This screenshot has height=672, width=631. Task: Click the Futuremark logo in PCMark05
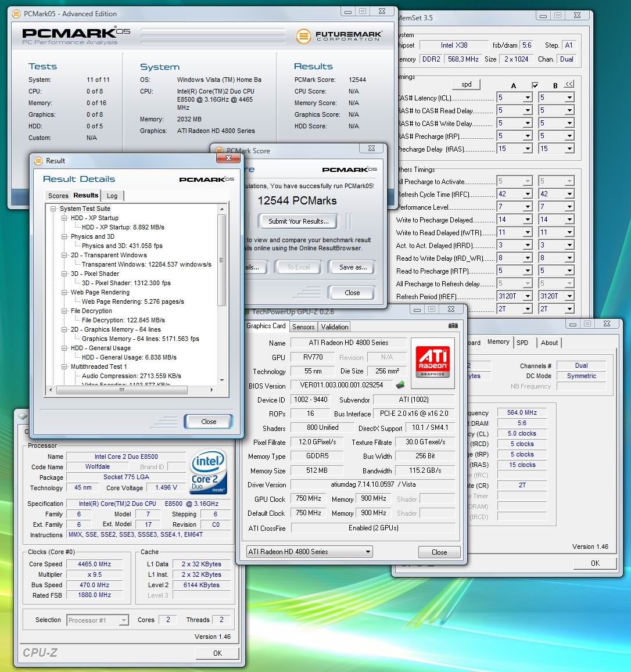339,36
